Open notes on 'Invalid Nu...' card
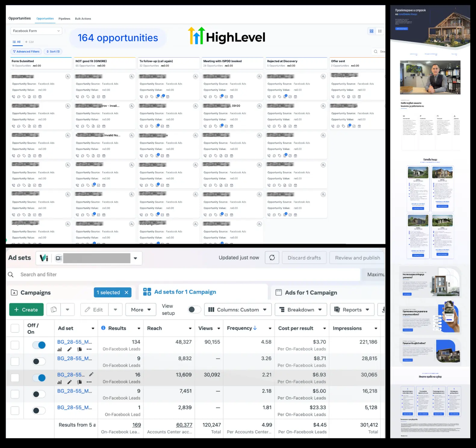Screen dimensions: 476x448 (x=93, y=156)
